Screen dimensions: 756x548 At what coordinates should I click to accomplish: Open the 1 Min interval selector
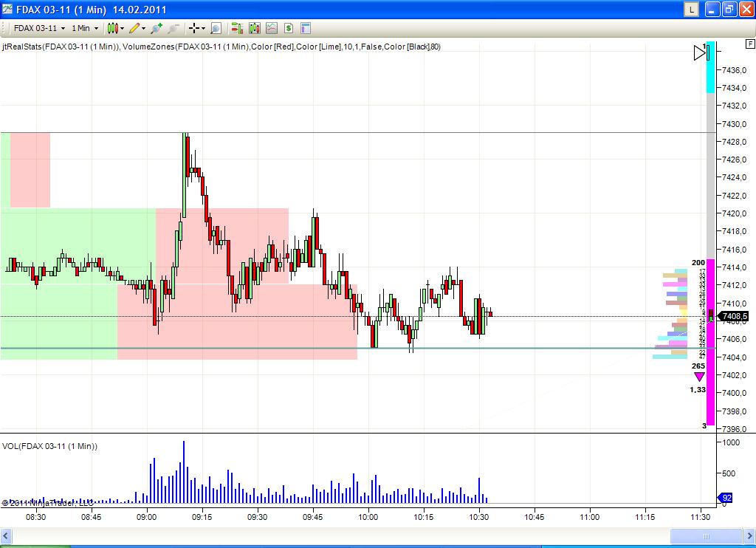tap(85, 29)
